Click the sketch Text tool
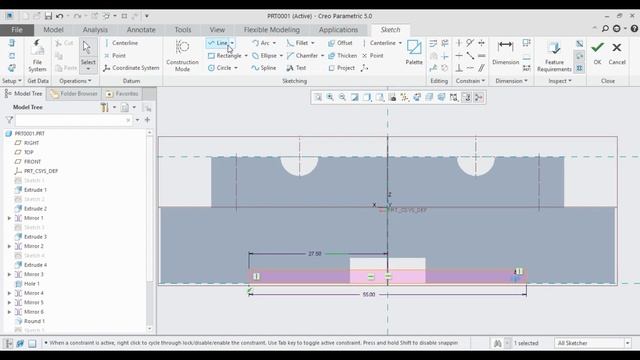Screen dimensions: 640x360 click(296, 68)
